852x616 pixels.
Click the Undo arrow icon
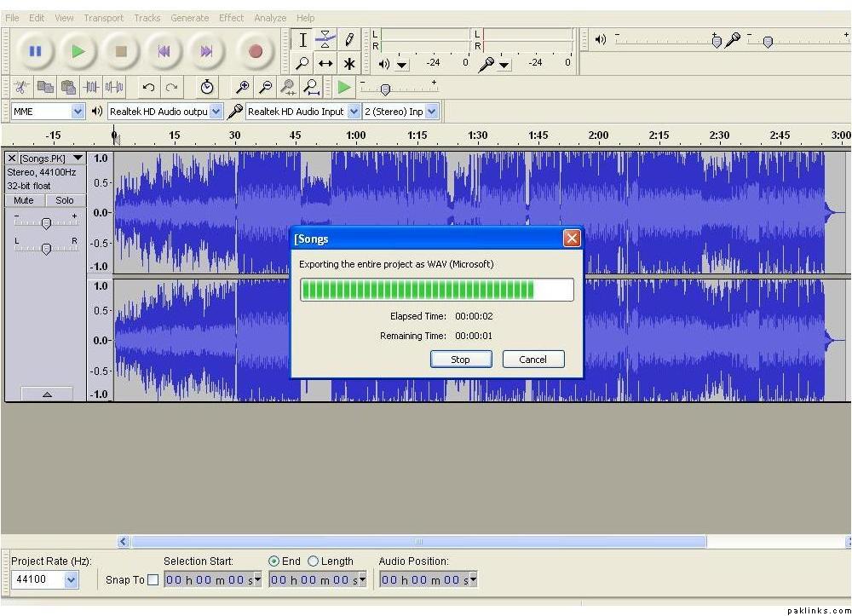coord(148,87)
